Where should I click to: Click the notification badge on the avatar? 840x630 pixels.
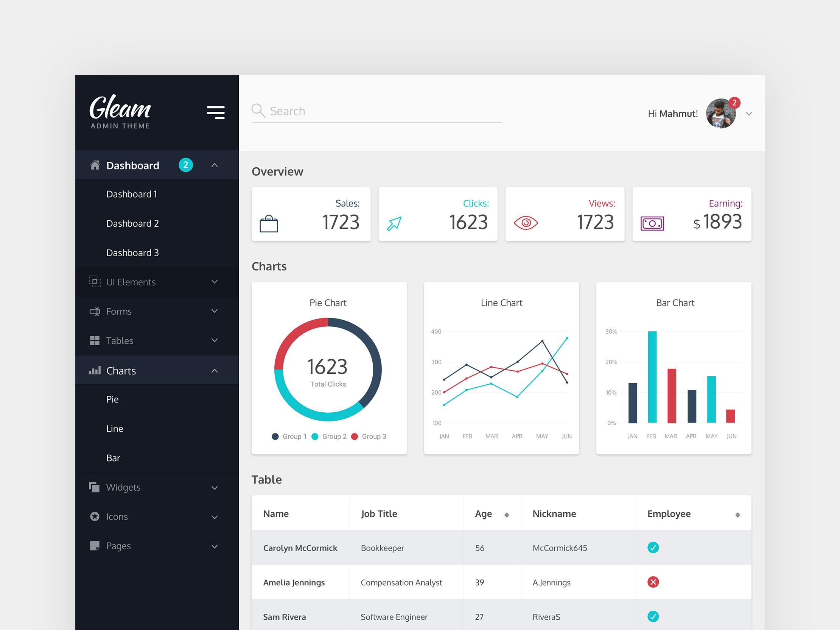point(734,103)
